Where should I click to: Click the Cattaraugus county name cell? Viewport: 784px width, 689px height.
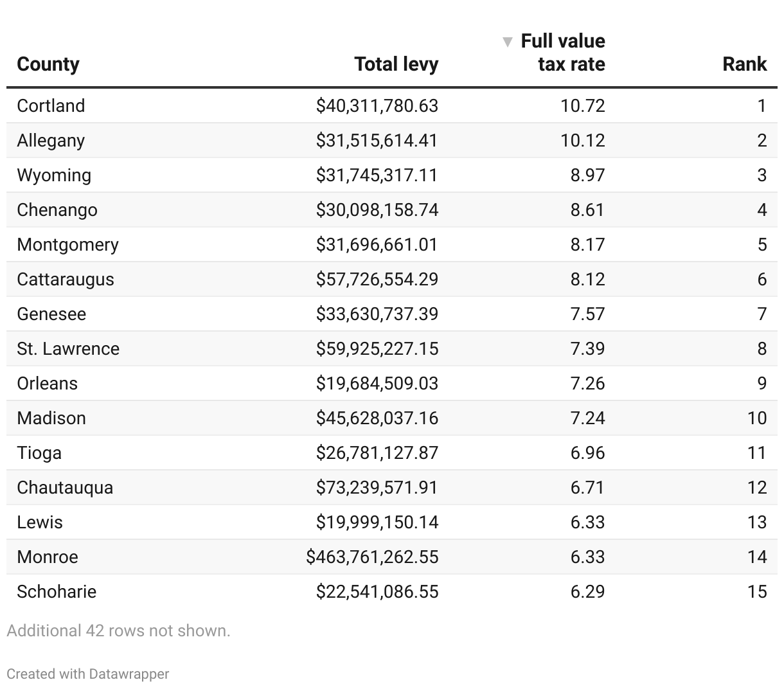click(x=66, y=279)
